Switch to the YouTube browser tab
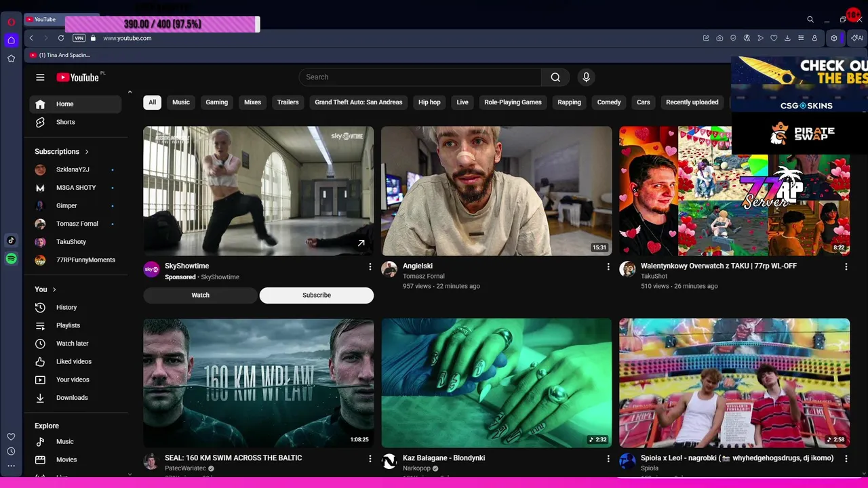Screen dimensions: 868x488 [45, 20]
